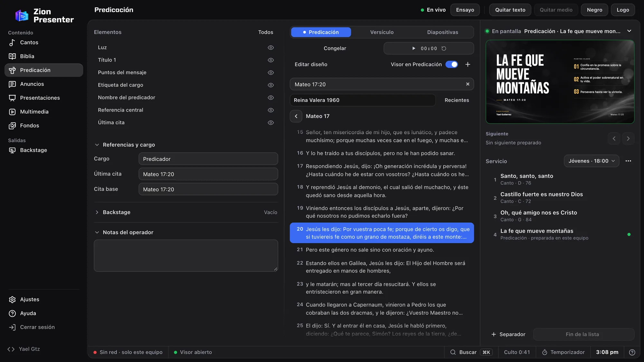Switch to the Diapositivas tab
This screenshot has height=362, width=644.
point(442,32)
